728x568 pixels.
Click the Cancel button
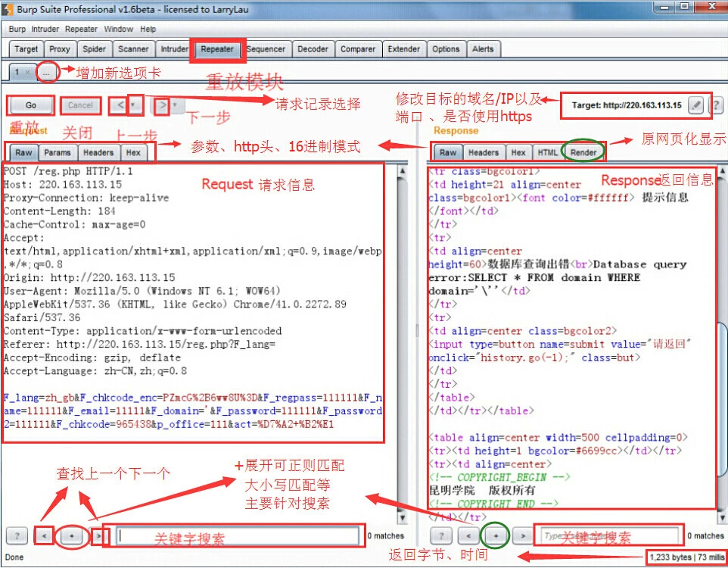[80, 105]
